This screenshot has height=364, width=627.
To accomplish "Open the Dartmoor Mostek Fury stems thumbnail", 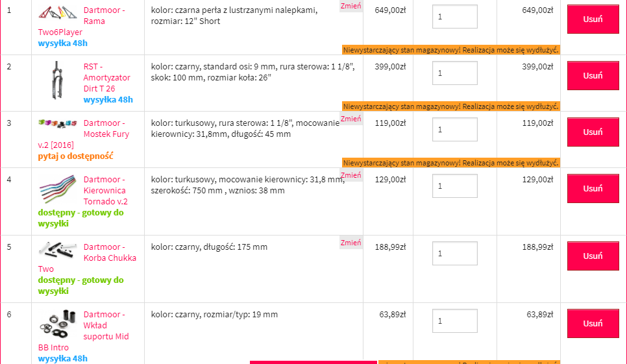I will pyautogui.click(x=57, y=123).
